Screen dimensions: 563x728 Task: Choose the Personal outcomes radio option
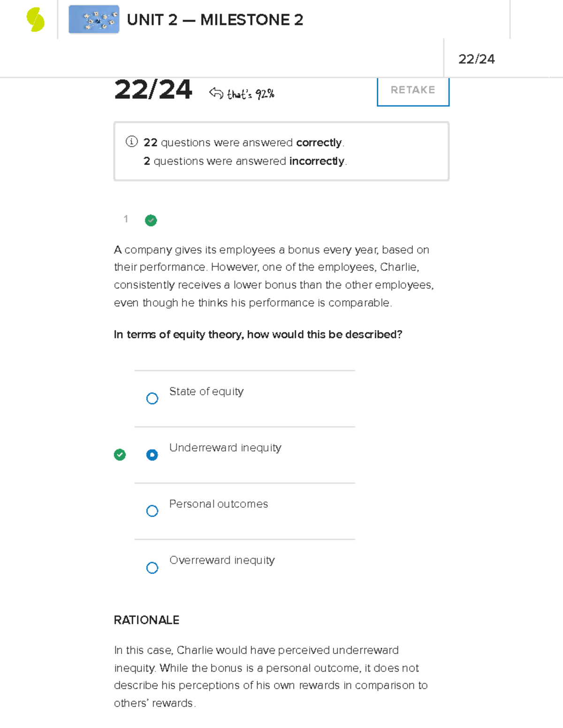152,511
